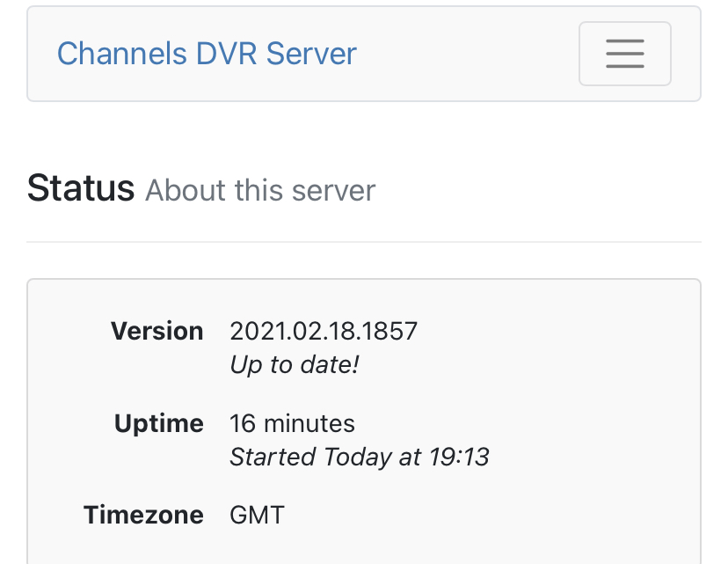Viewport: 728px width, 564px height.
Task: Select the Version label
Action: pyautogui.click(x=157, y=331)
